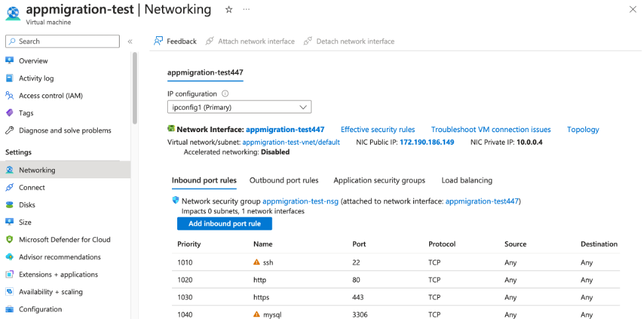Click the Size monitor icon
The height and width of the screenshot is (319, 644).
pyautogui.click(x=9, y=222)
